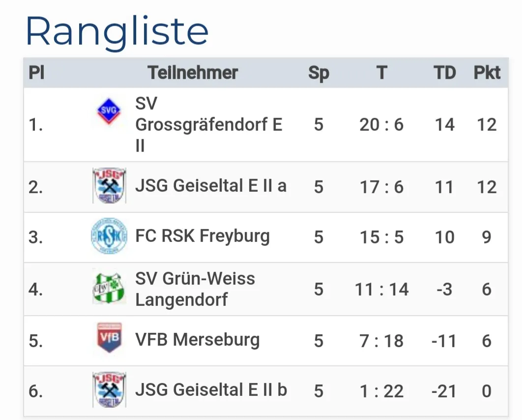Click the -21 goal difference cell
Screen dimensions: 522x420
pyautogui.click(x=444, y=391)
